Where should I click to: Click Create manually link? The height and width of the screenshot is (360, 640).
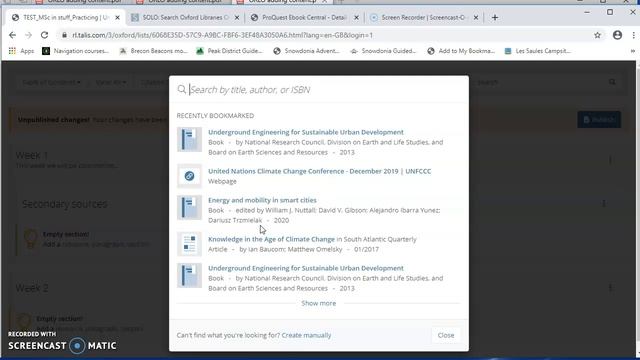pos(306,335)
